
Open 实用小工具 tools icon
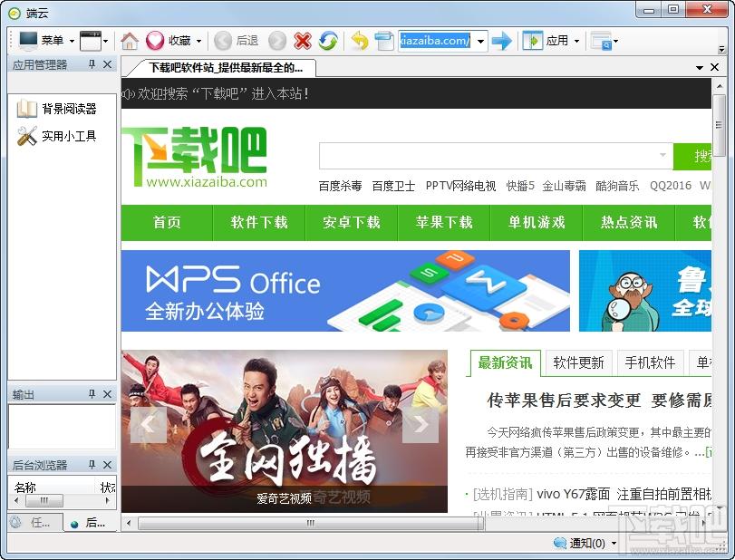click(26, 136)
